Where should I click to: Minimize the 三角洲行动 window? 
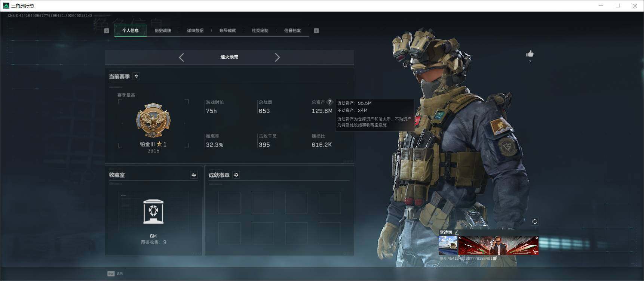pyautogui.click(x=601, y=6)
